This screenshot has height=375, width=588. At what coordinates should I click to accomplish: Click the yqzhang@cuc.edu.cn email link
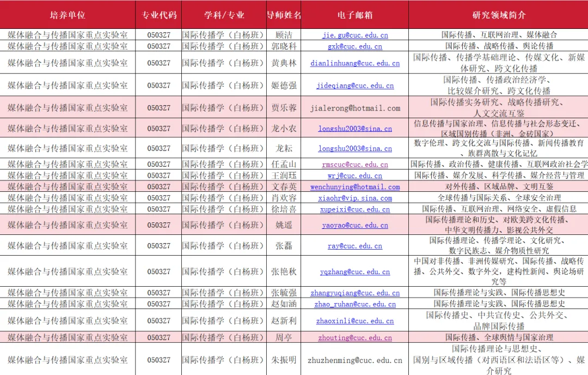355,271
